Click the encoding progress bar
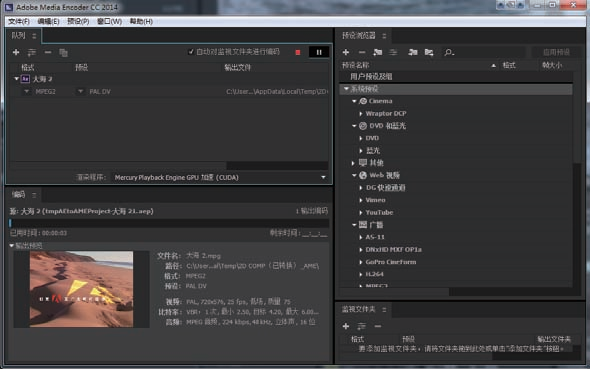The width and height of the screenshot is (590, 369). (169, 223)
